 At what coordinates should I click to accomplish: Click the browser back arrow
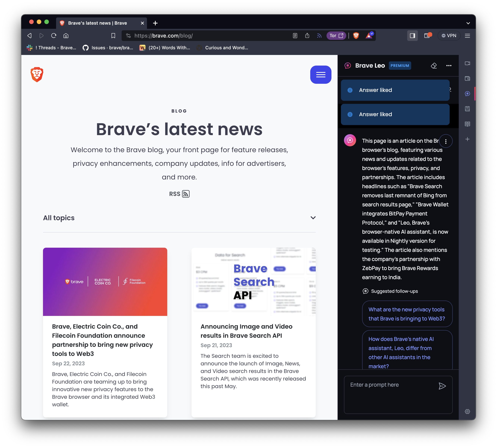pos(30,36)
